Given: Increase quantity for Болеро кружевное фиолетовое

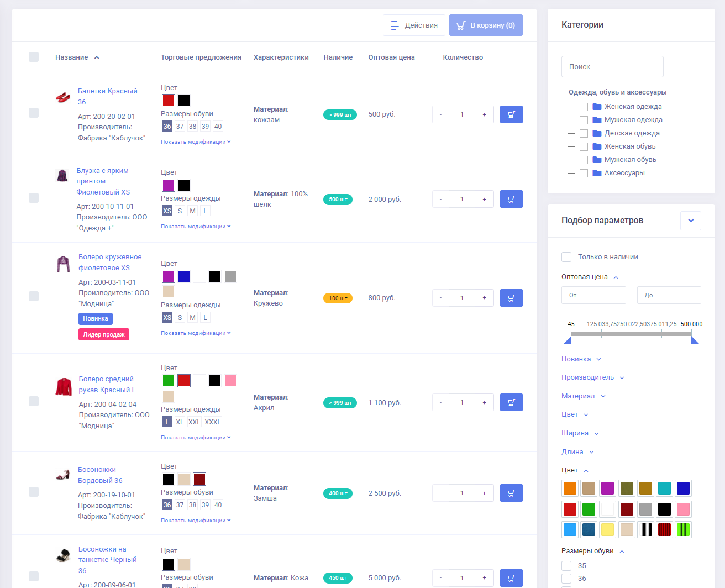Looking at the screenshot, I should click(x=484, y=298).
